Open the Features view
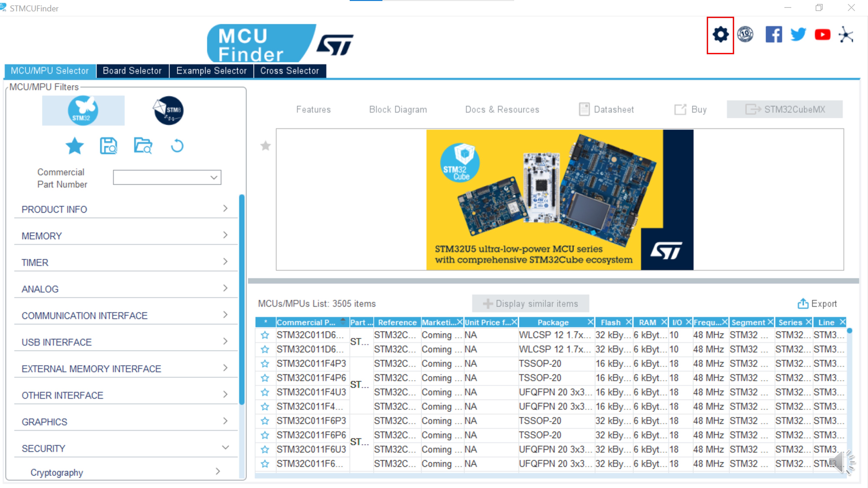This screenshot has height=488, width=868. [x=313, y=110]
